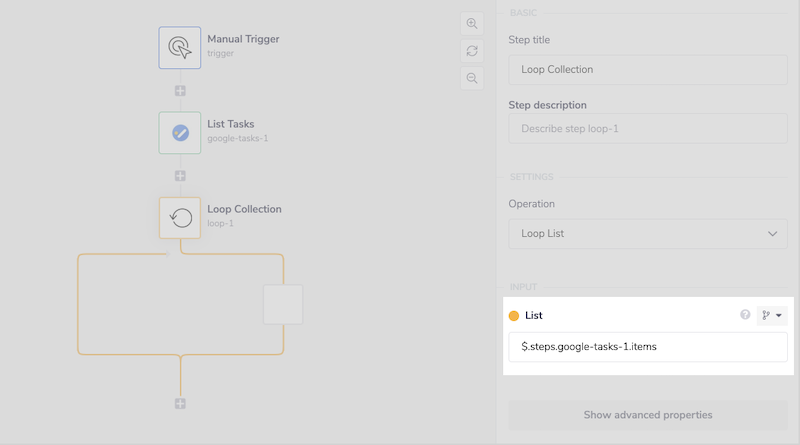800x445 pixels.
Task: Click the zoom out magnifier icon
Action: (472, 78)
